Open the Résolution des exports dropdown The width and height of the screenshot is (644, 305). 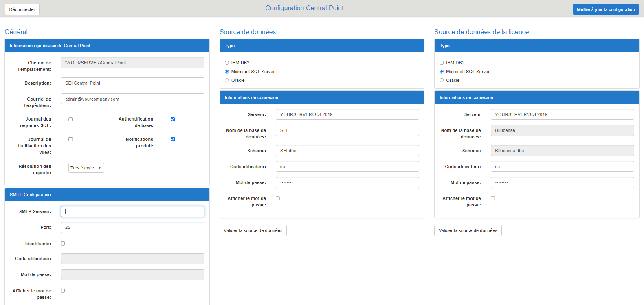(86, 168)
